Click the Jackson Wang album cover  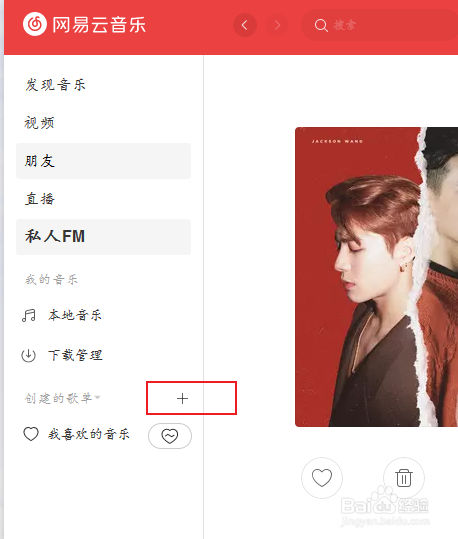(x=377, y=277)
